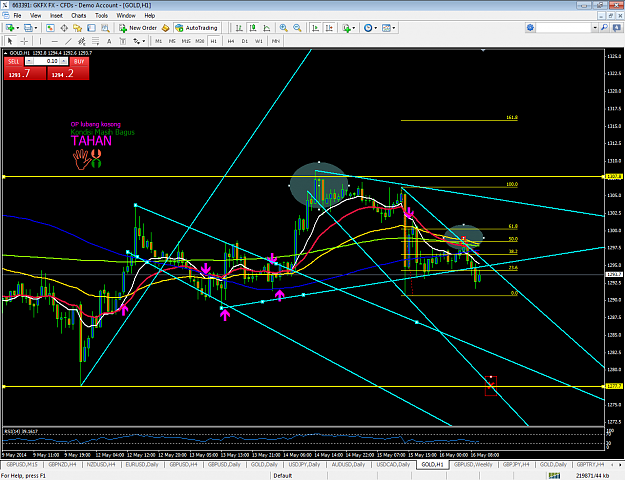Image resolution: width=625 pixels, height=480 pixels.
Task: Select the vertical line drawing tool
Action: (40, 41)
